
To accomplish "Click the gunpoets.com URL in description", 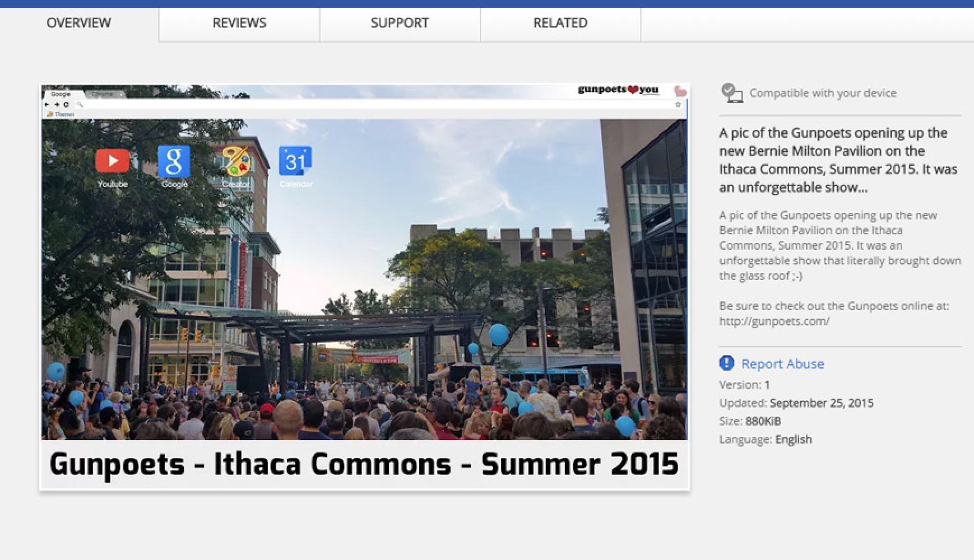I will click(774, 321).
